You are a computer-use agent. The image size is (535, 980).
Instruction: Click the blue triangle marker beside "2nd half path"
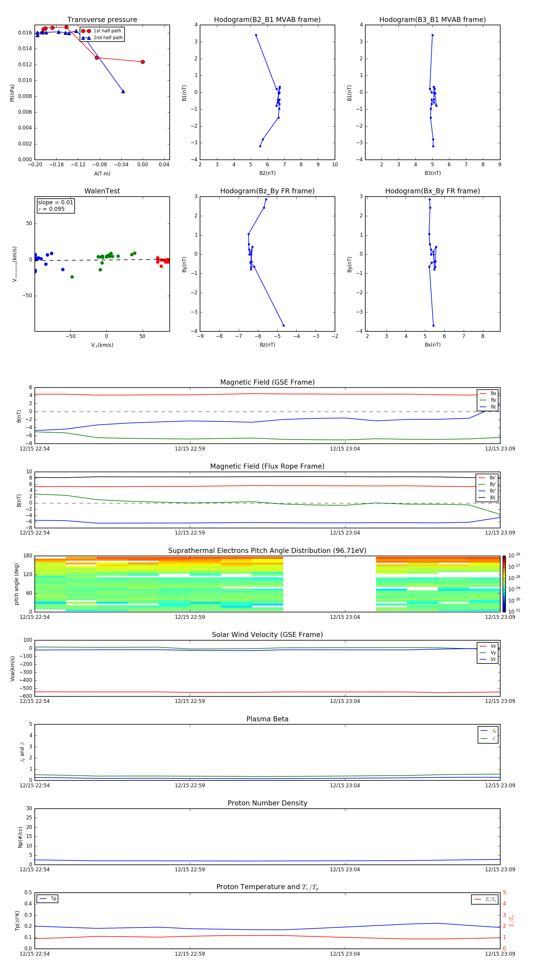click(x=86, y=38)
